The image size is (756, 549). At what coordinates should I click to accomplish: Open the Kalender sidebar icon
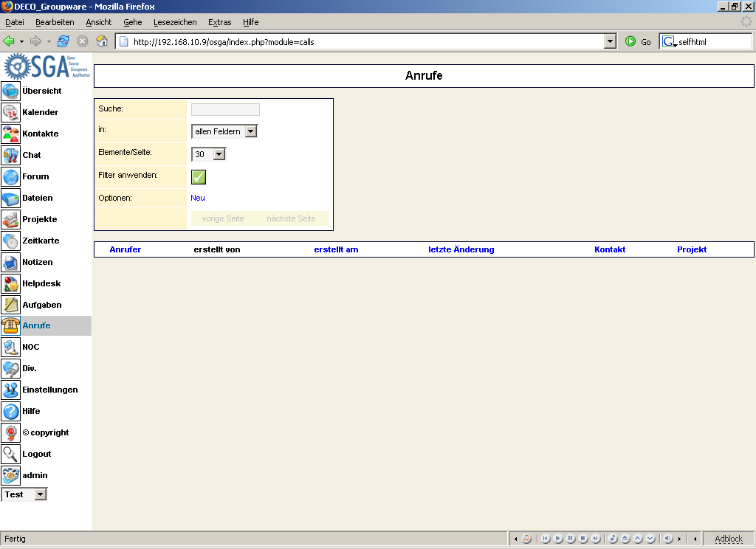[x=10, y=112]
